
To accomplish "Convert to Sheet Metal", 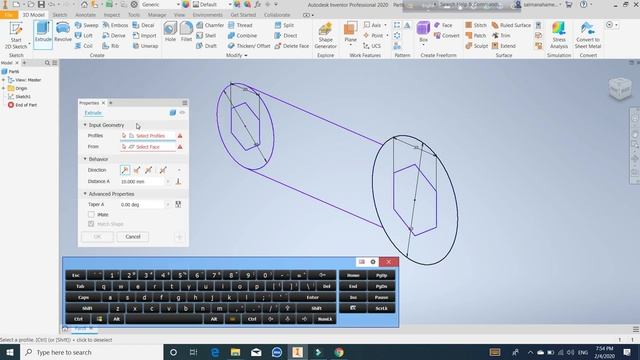I will (x=588, y=36).
